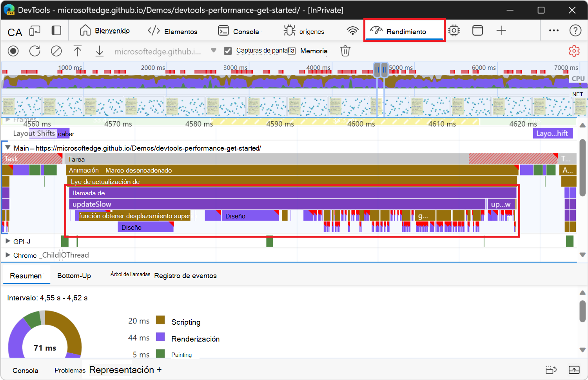Select the función obtener desplazamiento bar
This screenshot has height=380, width=588.
pos(134,216)
